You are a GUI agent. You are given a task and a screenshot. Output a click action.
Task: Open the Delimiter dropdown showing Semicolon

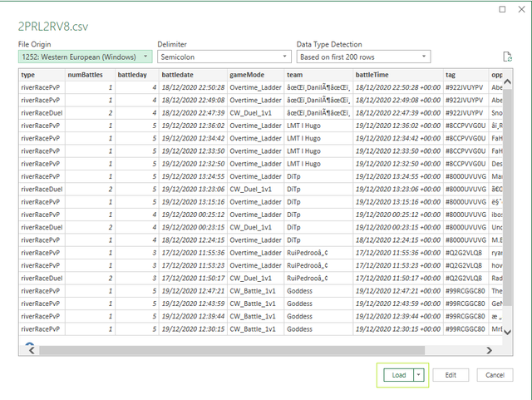(x=224, y=57)
